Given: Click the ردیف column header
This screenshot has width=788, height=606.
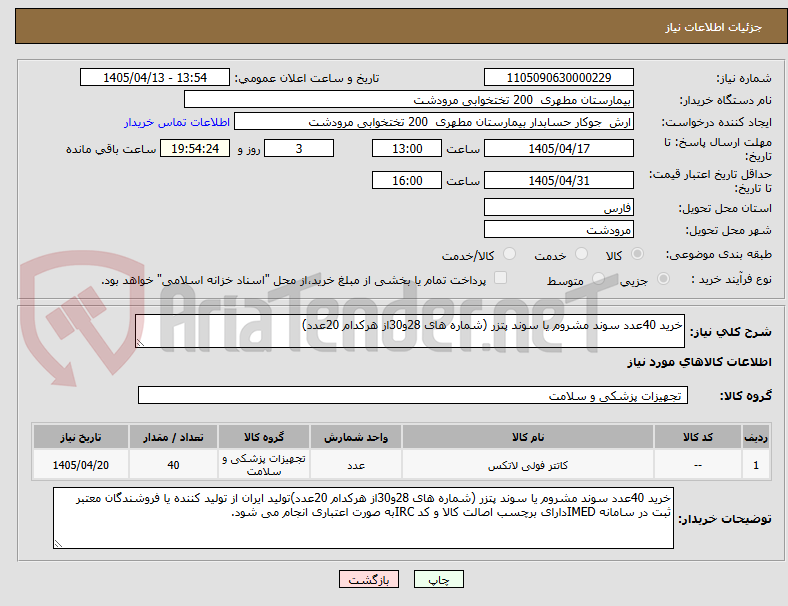Looking at the screenshot, I should pos(755,437).
